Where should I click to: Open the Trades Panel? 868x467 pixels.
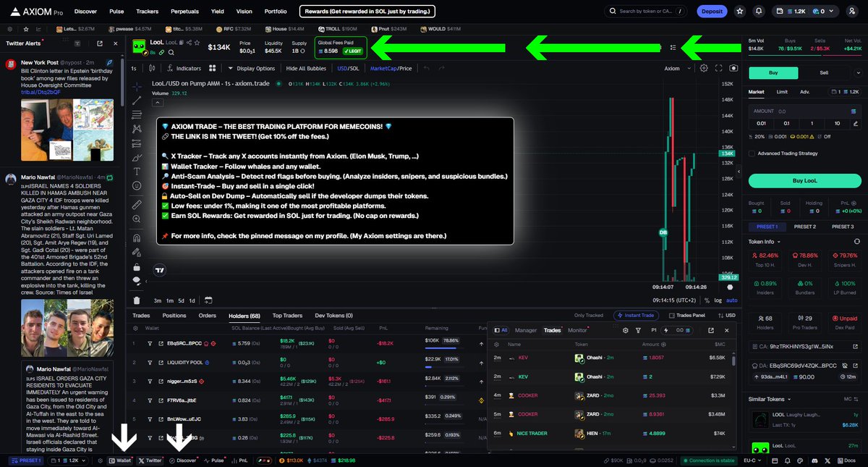(x=687, y=316)
